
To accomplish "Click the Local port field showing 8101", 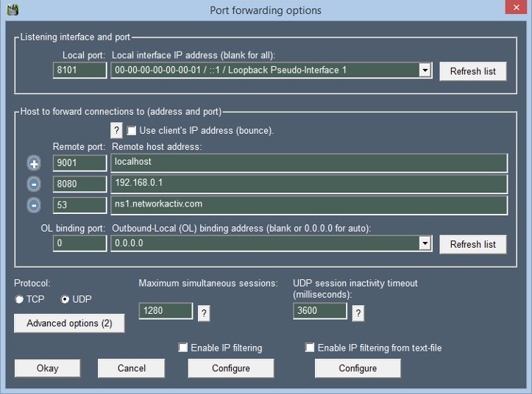I will click(79, 70).
